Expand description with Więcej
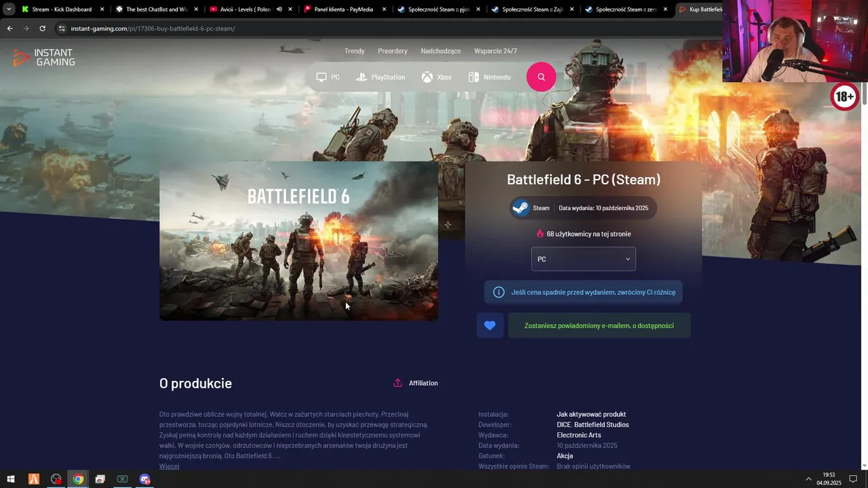 170,466
